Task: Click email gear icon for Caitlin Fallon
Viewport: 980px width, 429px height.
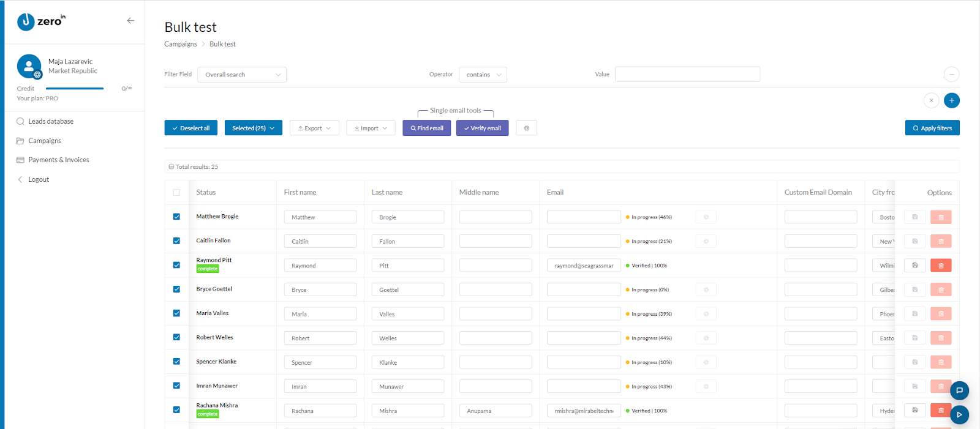Action: click(706, 241)
